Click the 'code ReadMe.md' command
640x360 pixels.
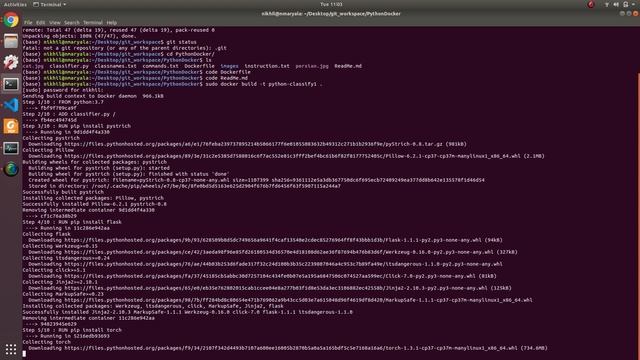(227, 78)
